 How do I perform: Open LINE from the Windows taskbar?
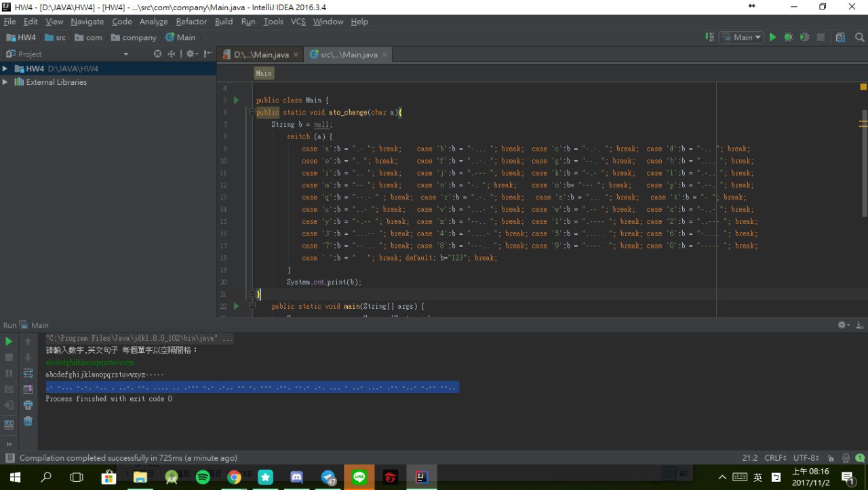pos(359,477)
